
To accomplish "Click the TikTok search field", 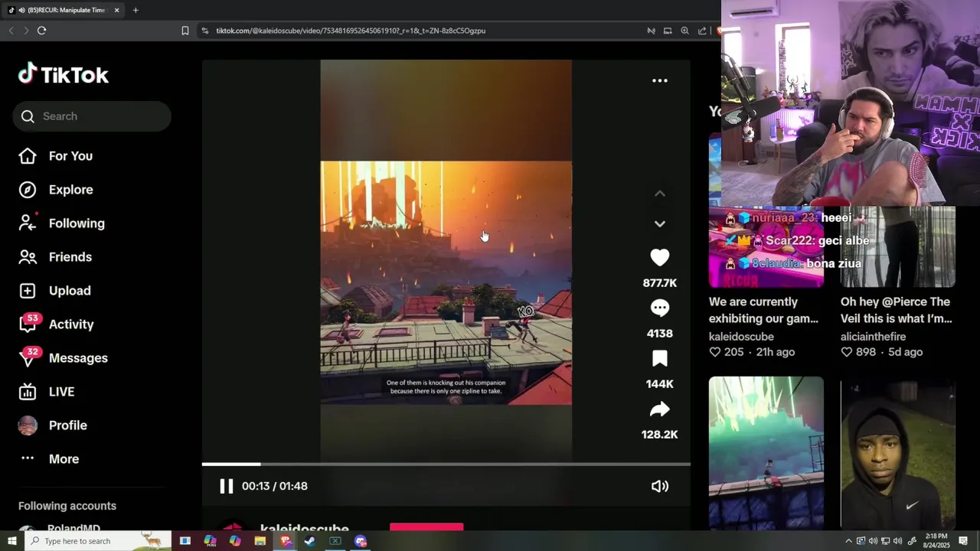I will pos(92,116).
